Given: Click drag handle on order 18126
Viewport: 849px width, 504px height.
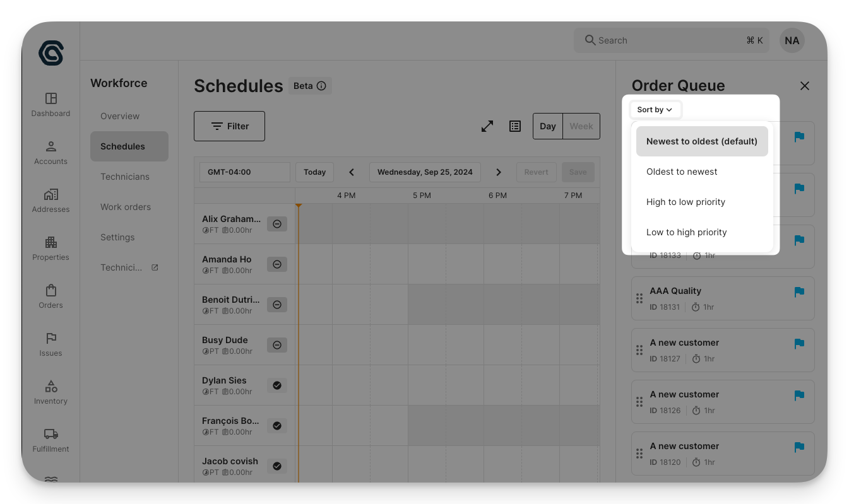Looking at the screenshot, I should point(639,402).
